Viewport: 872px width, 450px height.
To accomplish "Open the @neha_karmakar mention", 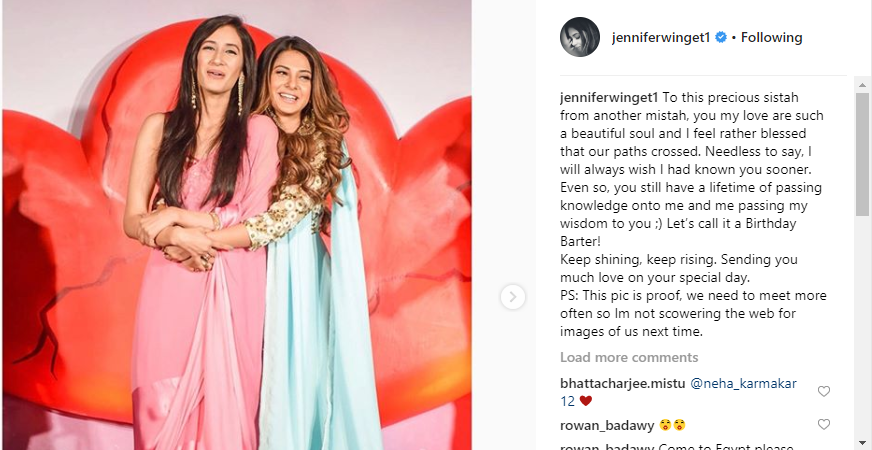I will tap(744, 383).
